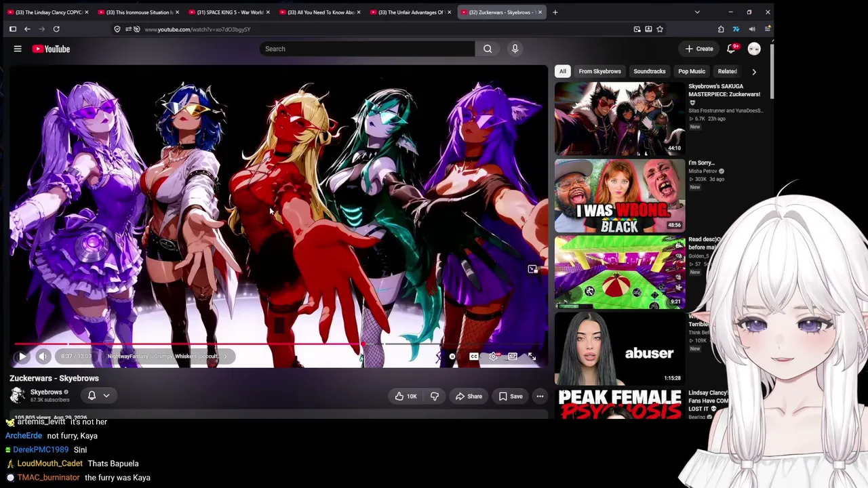
Task: Open the thumbnail with 9:21 duration
Action: click(x=620, y=272)
